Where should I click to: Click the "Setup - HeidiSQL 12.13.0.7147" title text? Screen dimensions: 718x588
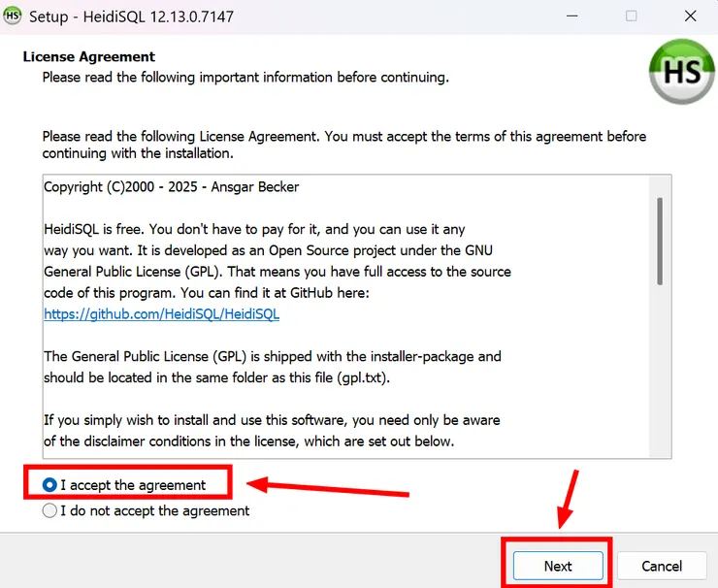131,16
